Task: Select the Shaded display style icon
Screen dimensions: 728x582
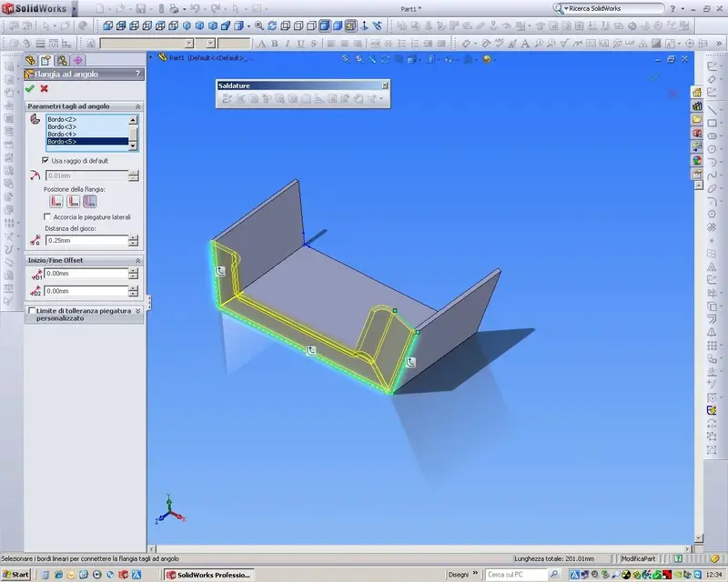Action: (x=338, y=26)
